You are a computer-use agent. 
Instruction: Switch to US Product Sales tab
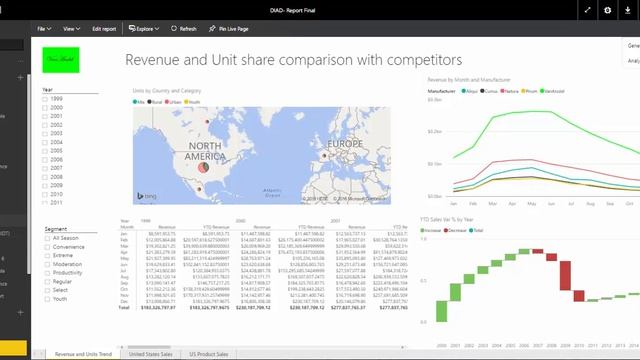click(x=209, y=354)
